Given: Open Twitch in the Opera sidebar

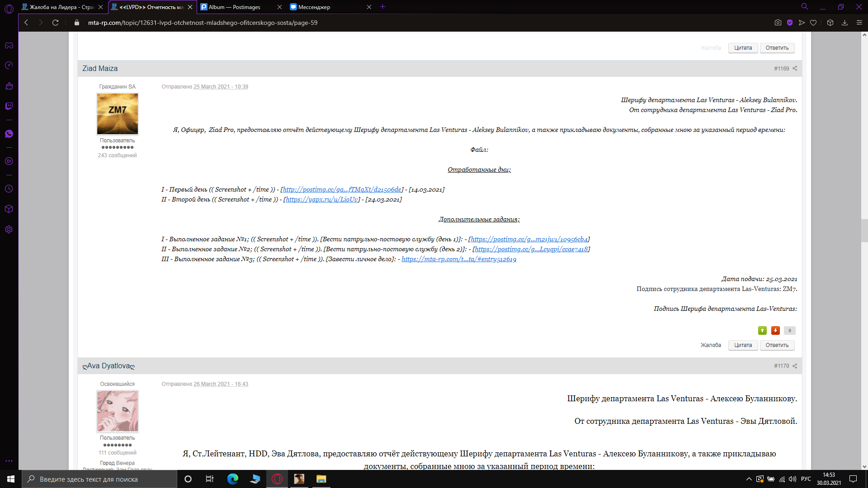Looking at the screenshot, I should [x=9, y=106].
